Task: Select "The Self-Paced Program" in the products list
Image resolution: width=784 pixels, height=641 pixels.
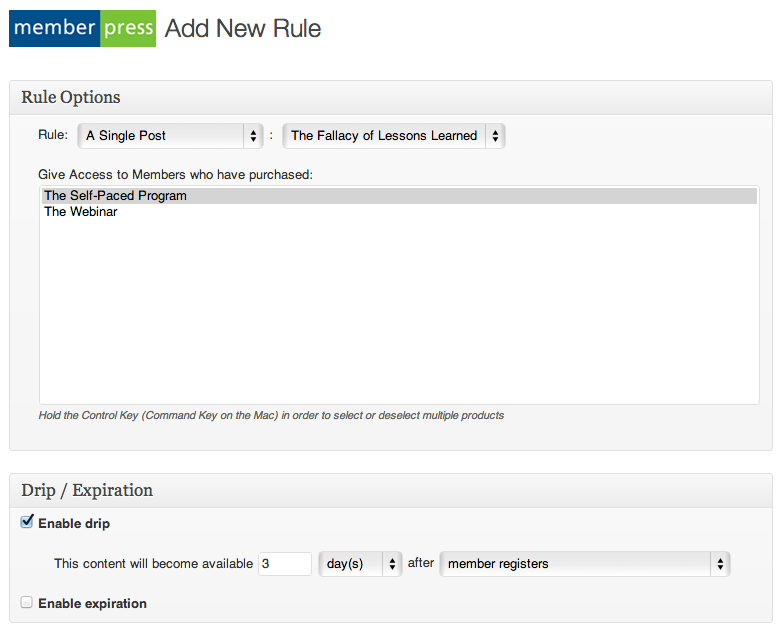Action: [x=116, y=196]
